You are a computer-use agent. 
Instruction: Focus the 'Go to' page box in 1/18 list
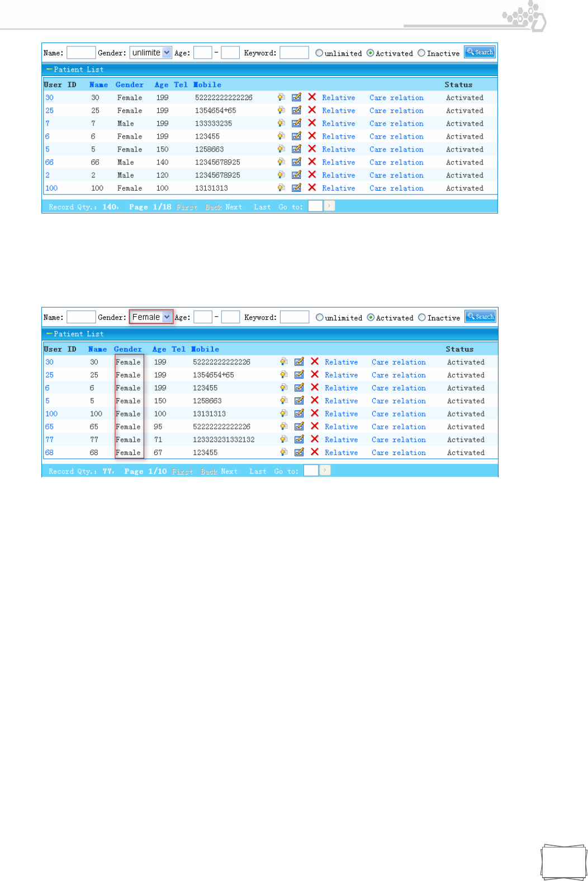coord(315,206)
